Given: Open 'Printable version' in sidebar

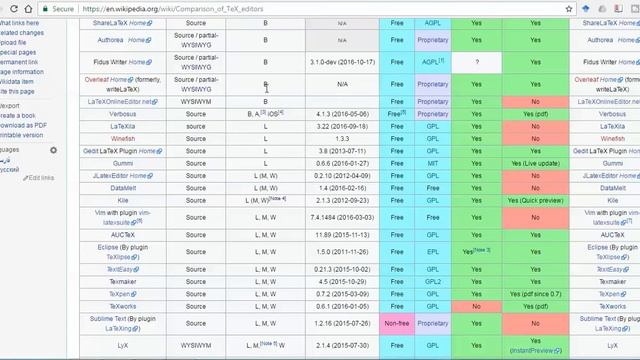Looking at the screenshot, I should 21,135.
